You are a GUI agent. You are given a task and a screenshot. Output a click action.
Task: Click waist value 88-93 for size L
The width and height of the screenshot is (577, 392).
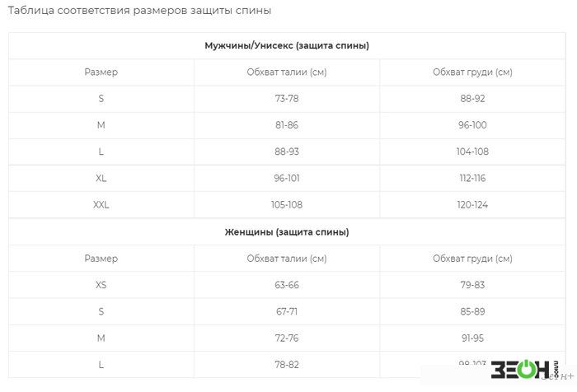287,152
